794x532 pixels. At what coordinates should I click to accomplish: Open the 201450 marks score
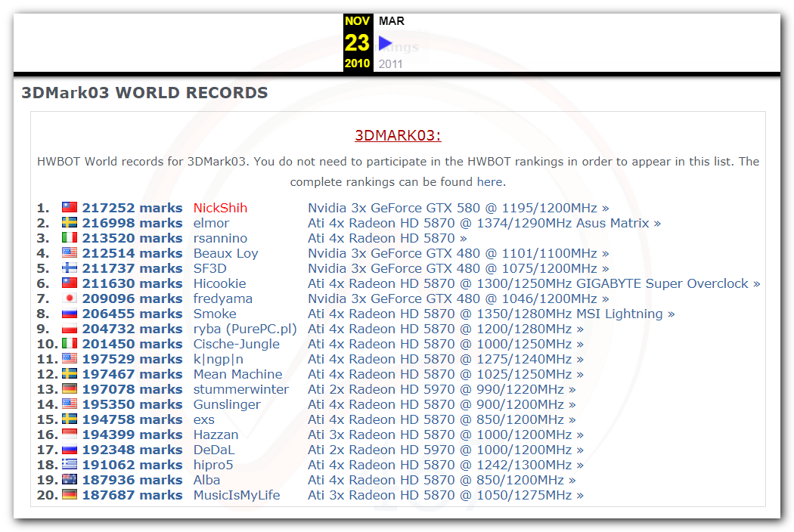132,344
